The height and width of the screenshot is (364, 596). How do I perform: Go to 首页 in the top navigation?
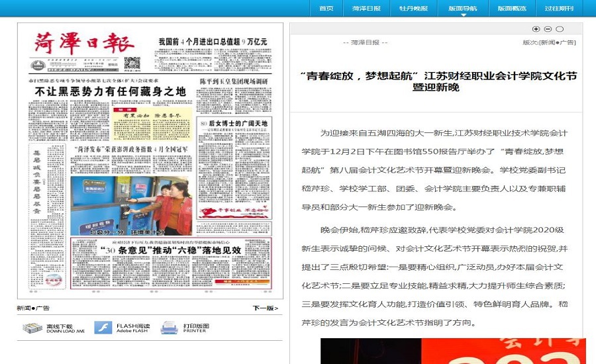pos(326,9)
